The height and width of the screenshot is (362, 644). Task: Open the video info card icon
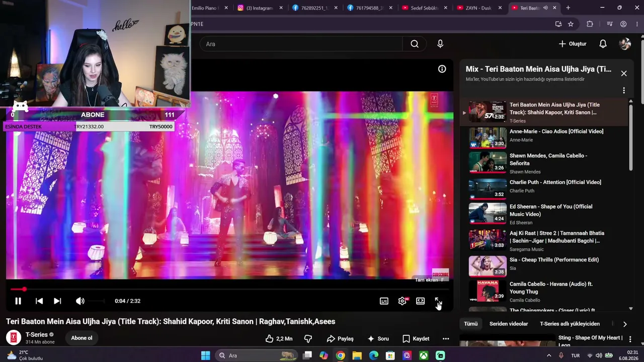(442, 69)
